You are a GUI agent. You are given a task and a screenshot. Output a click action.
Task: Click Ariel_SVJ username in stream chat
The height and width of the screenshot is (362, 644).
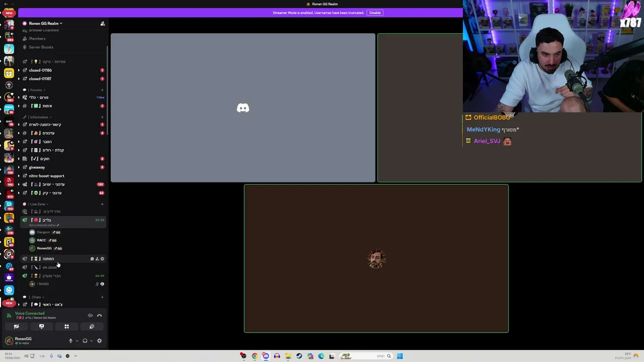coord(487,141)
